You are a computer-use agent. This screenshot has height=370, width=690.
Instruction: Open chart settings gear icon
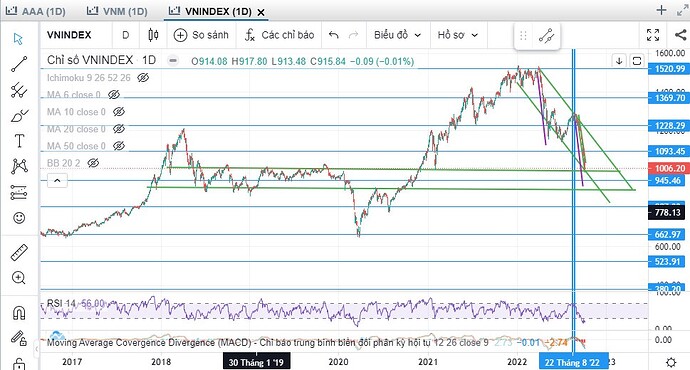[x=671, y=363]
